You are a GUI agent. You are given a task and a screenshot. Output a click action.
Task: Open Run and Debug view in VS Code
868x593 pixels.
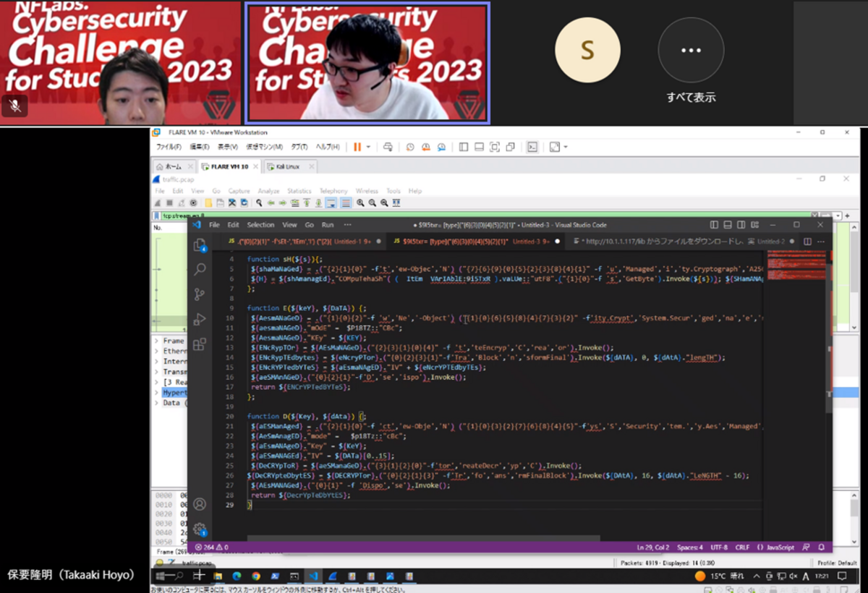coord(200,319)
